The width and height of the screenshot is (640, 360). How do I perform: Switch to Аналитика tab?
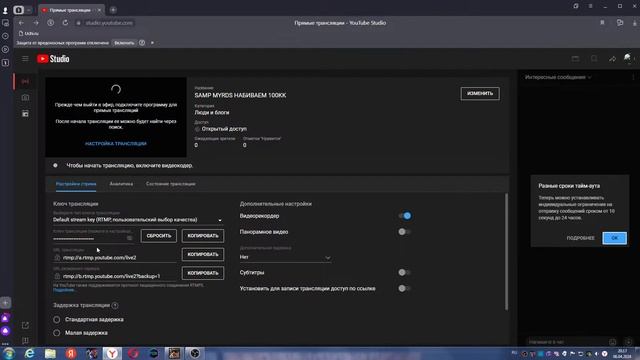[121, 184]
